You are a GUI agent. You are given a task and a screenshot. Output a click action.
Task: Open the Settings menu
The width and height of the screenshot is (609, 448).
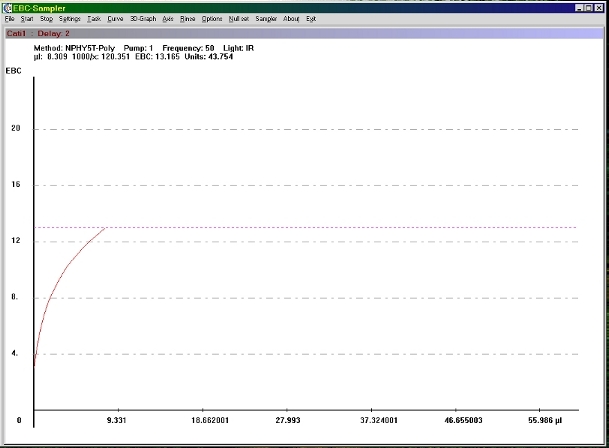point(70,19)
